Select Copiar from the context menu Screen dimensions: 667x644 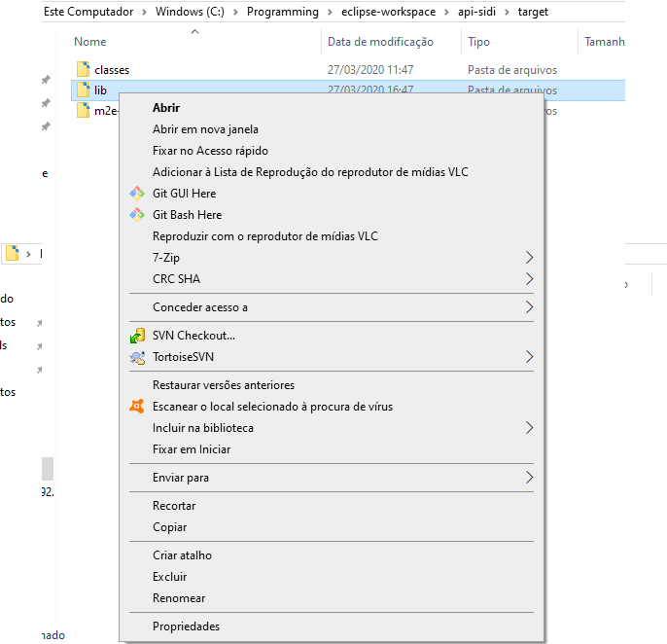tap(169, 527)
